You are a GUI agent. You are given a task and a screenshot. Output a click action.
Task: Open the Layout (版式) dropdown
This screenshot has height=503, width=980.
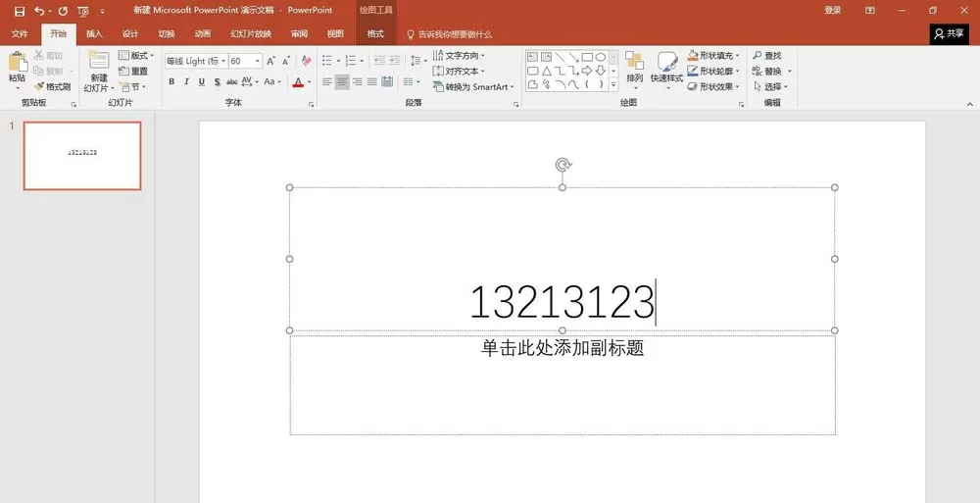(136, 56)
